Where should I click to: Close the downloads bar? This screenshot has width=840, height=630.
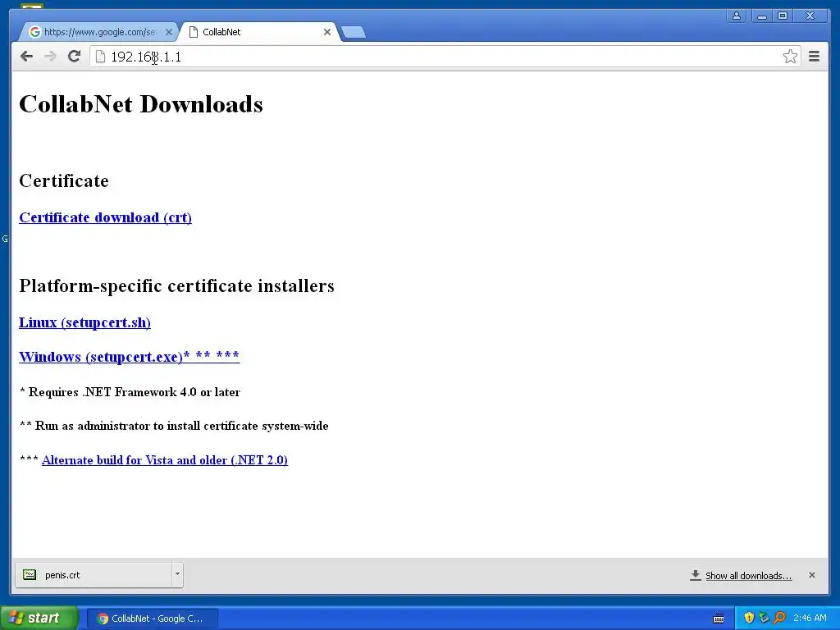(x=811, y=575)
